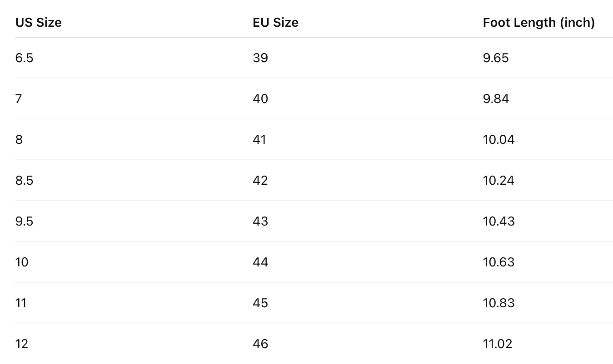Click the 10.43 foot length value
This screenshot has width=613, height=364.
tap(498, 221)
